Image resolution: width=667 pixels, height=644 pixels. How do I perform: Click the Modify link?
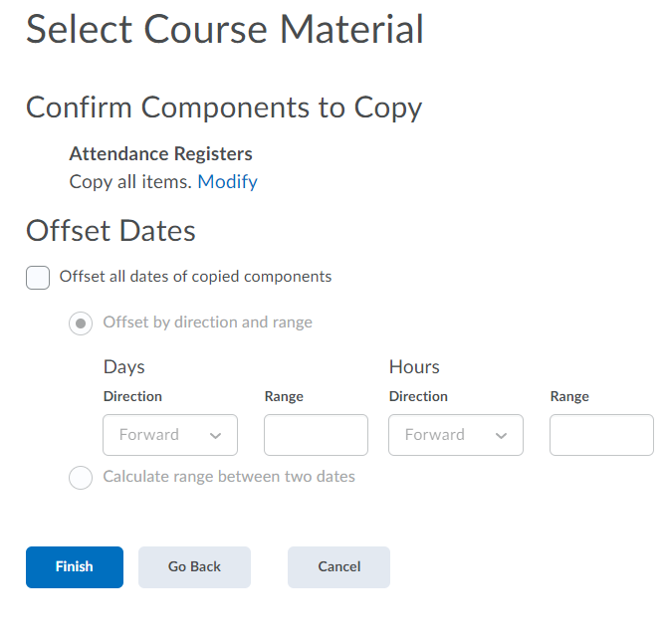(227, 181)
